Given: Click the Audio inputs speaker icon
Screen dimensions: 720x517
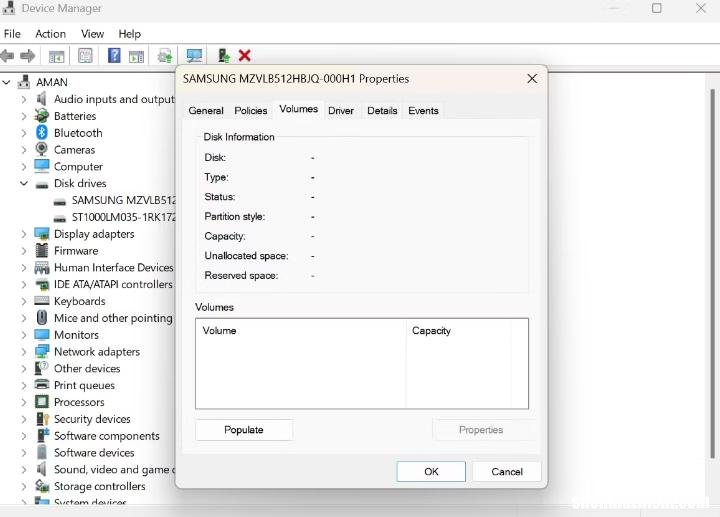Looking at the screenshot, I should [x=42, y=99].
